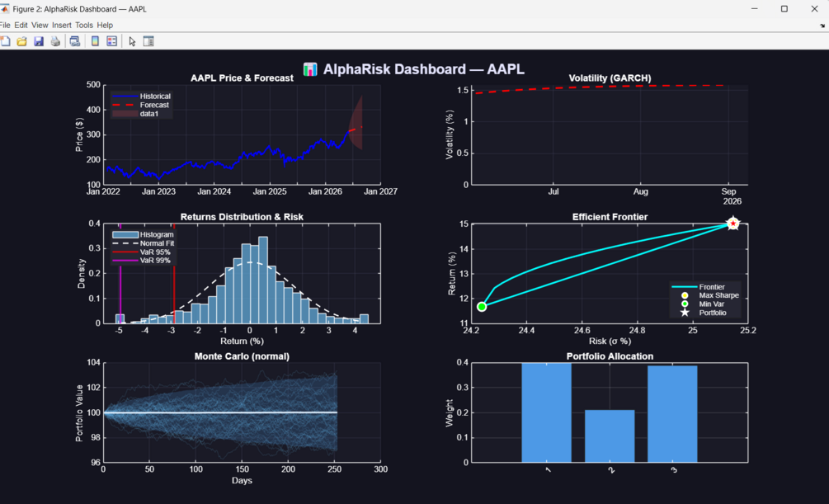Click the New Figure toolbar icon
The width and height of the screenshot is (829, 504).
(5, 41)
